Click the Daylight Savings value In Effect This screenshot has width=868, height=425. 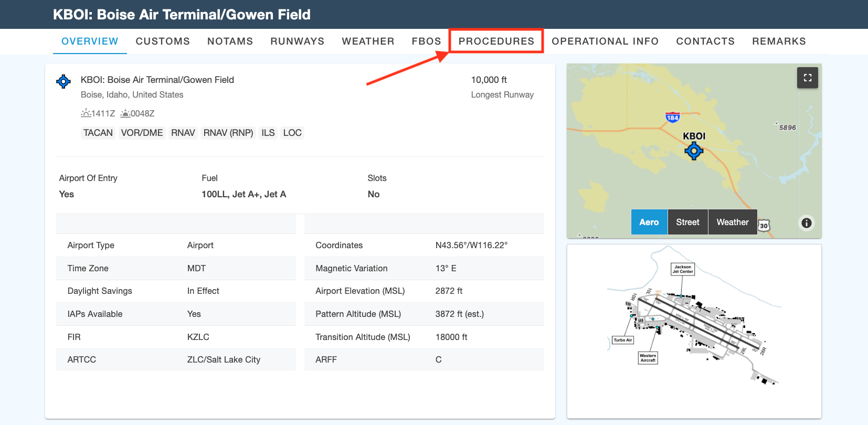[x=203, y=291]
